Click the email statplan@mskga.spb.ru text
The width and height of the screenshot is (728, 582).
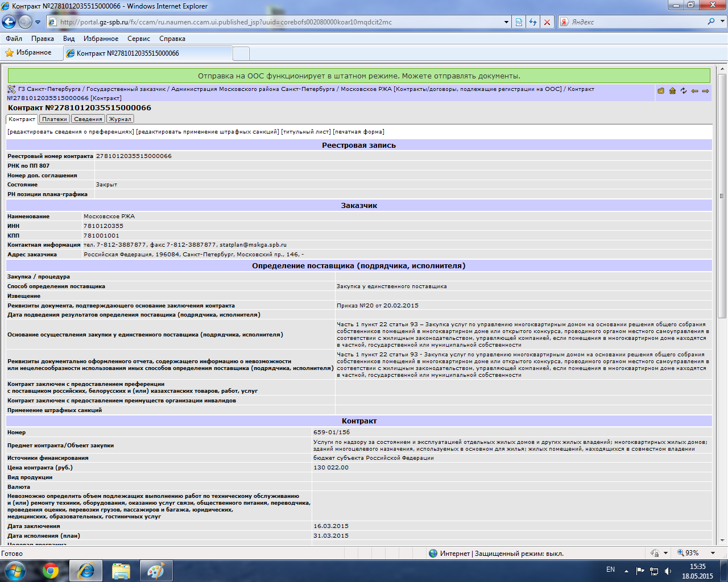coord(253,245)
